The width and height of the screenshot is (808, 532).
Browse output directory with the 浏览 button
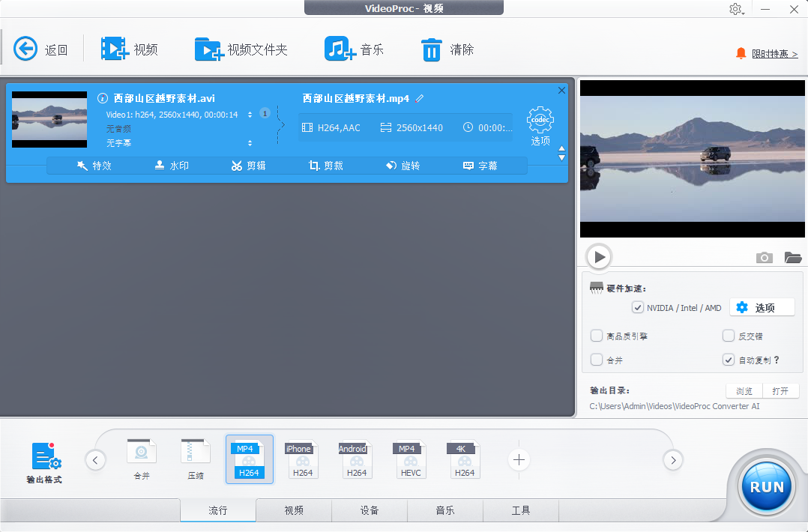pyautogui.click(x=743, y=390)
